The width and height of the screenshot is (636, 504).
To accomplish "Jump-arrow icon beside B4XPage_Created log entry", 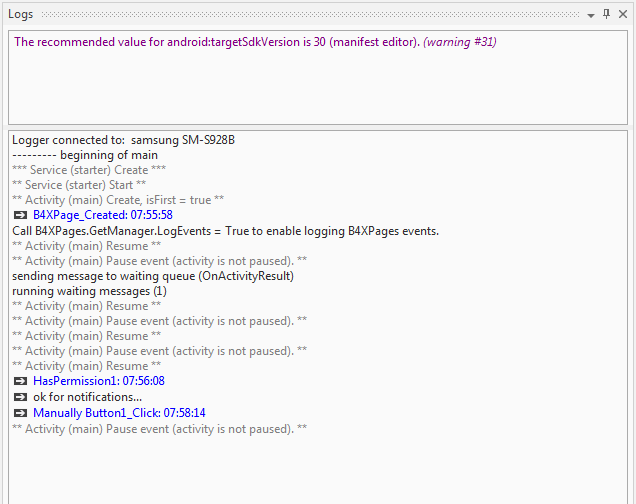I will click(x=20, y=215).
